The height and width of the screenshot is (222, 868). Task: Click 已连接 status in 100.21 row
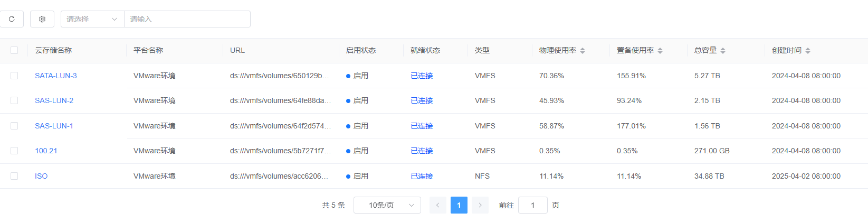pos(422,151)
